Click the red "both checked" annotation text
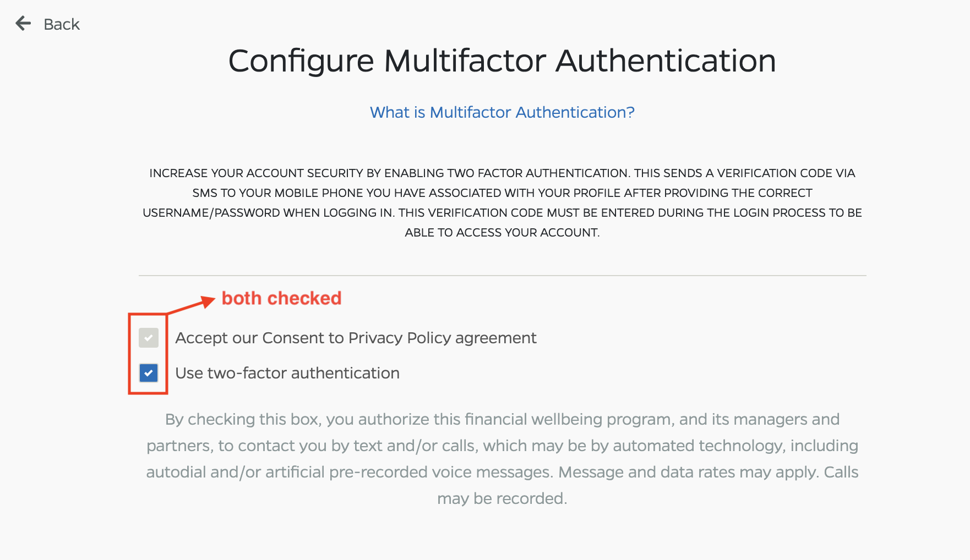970x560 pixels. point(281,298)
